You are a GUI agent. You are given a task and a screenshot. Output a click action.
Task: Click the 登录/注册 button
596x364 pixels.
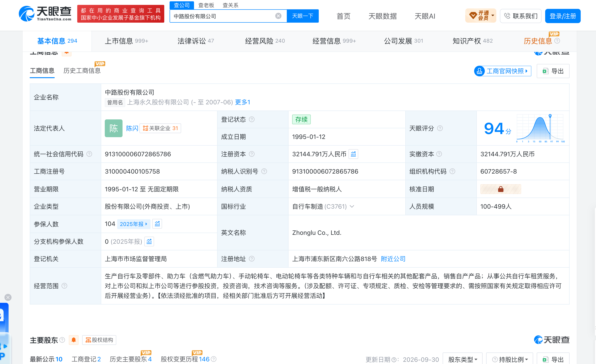click(563, 16)
